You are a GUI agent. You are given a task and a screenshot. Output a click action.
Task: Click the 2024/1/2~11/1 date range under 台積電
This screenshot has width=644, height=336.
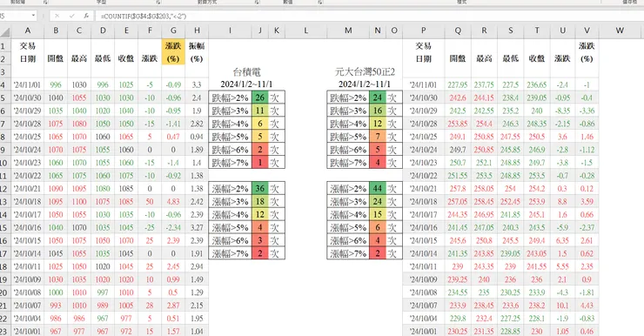coord(246,84)
